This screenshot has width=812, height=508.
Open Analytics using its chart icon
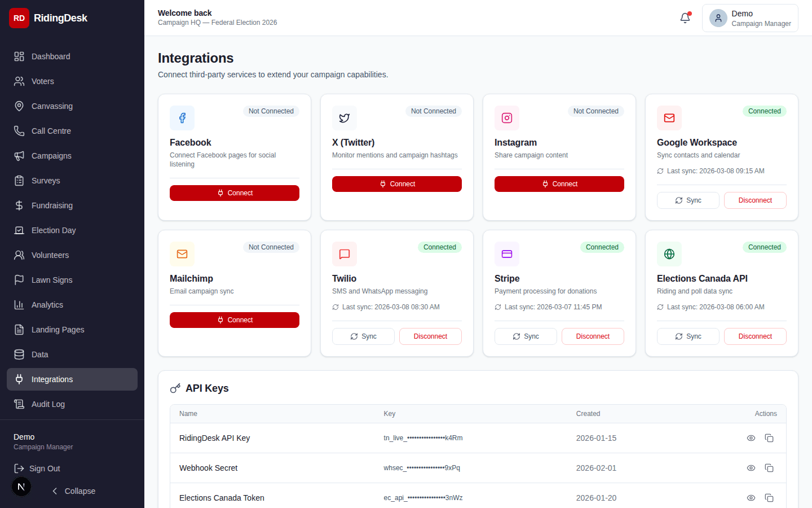point(20,305)
